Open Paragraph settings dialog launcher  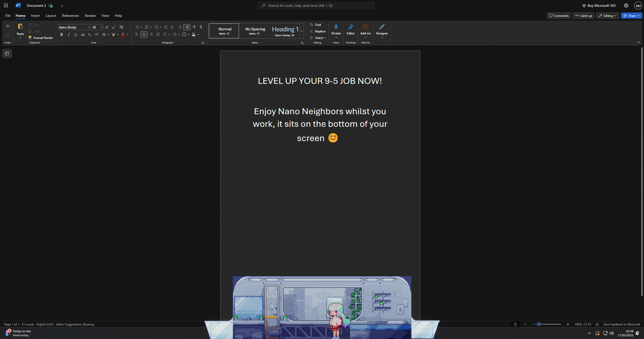click(x=203, y=43)
